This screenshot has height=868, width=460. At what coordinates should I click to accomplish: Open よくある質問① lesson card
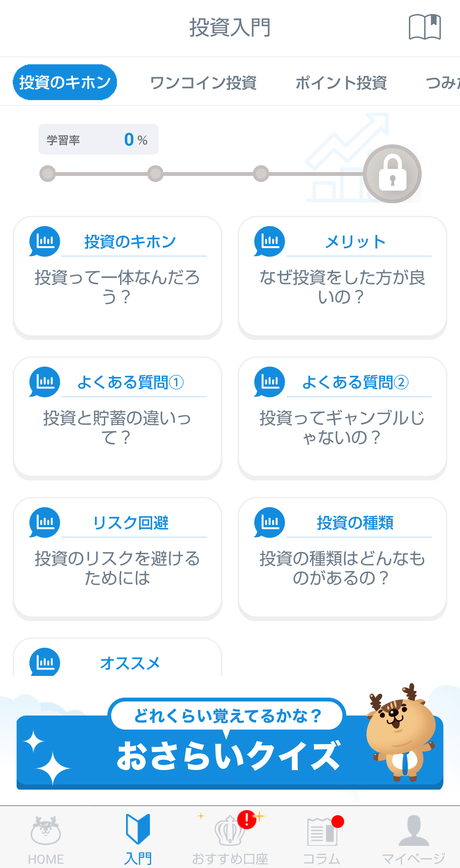click(118, 417)
